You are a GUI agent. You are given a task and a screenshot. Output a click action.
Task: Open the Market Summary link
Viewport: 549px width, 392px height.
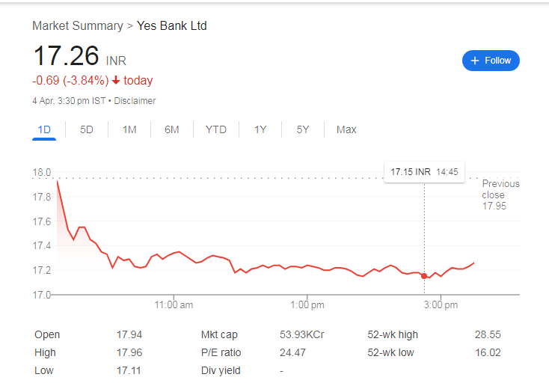pos(78,26)
